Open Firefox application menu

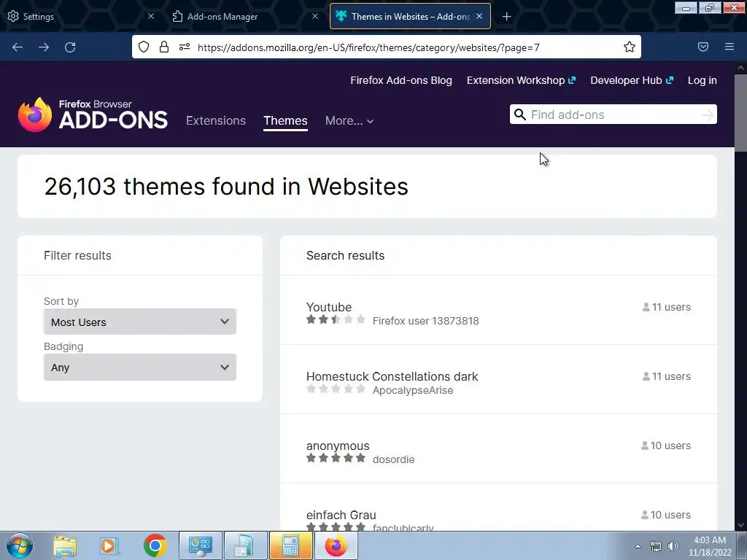729,47
